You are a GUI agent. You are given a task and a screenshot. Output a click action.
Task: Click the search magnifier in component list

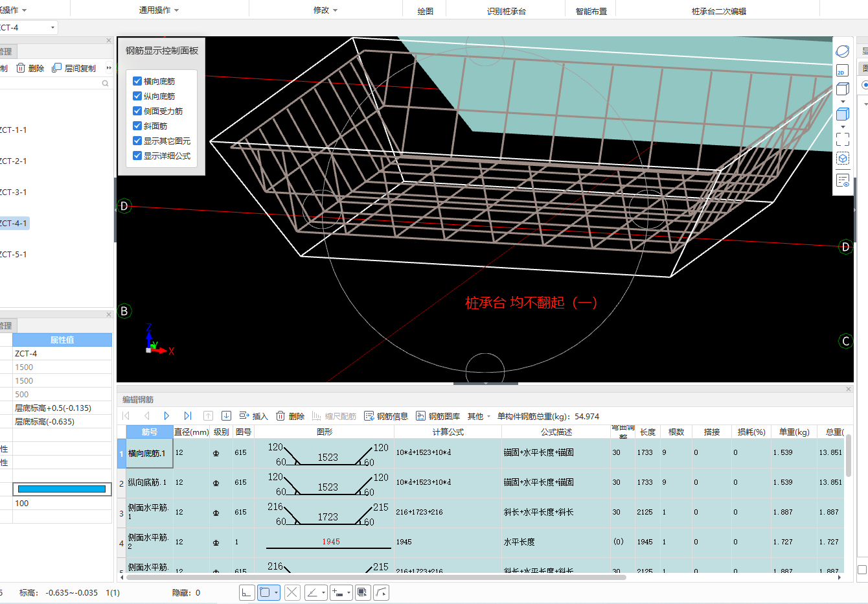coord(105,84)
